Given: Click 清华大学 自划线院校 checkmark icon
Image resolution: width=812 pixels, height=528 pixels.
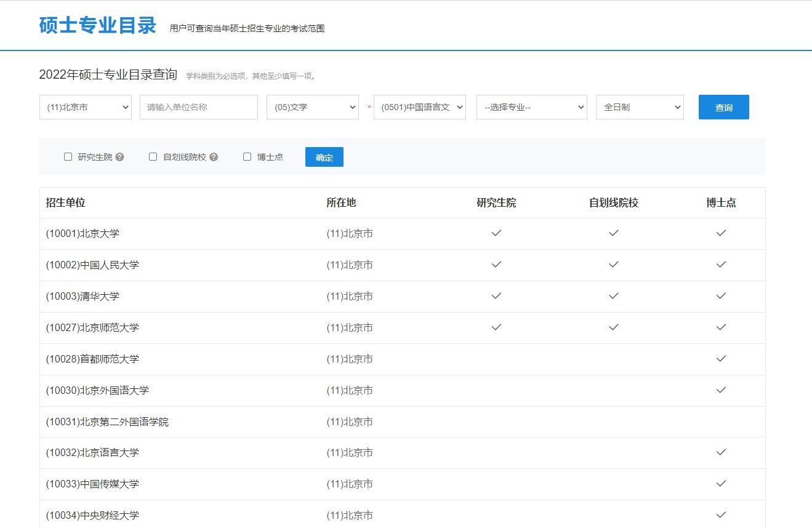Looking at the screenshot, I should pos(613,296).
